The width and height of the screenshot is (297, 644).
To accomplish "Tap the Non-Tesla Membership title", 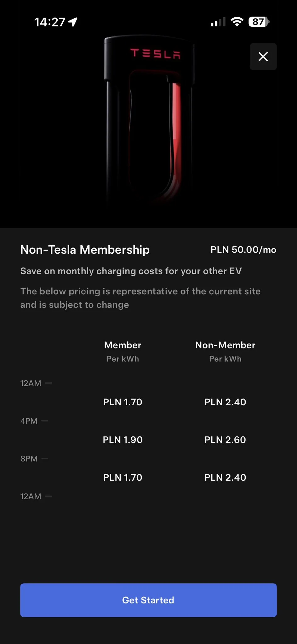I will (85, 250).
